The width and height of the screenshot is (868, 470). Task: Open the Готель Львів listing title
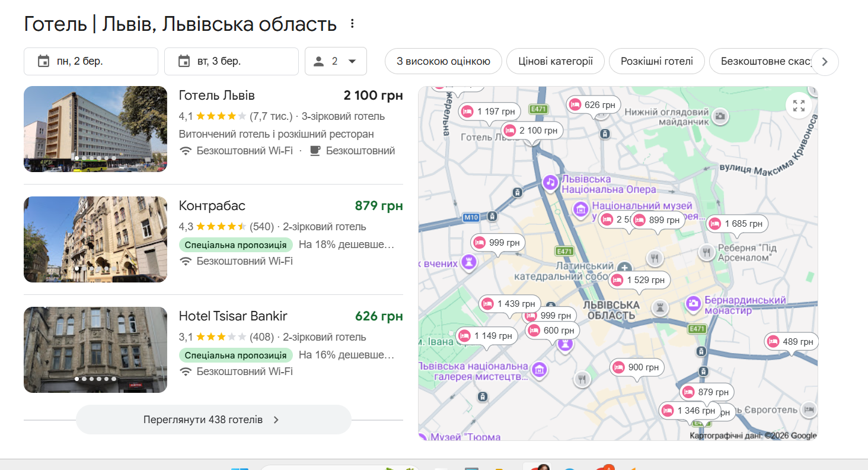point(217,96)
